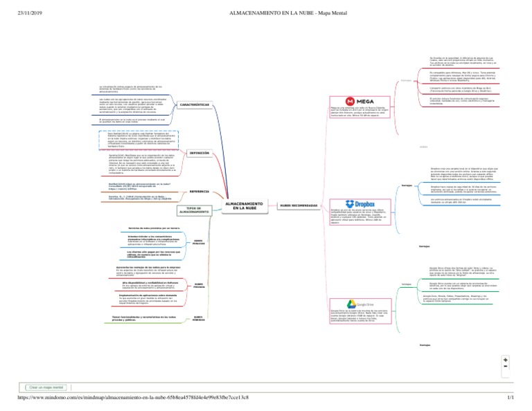Viewport: 532px width, 411px height.
Task: Click the Ventajas label beside the Google Drive branch
Action: [407, 284]
